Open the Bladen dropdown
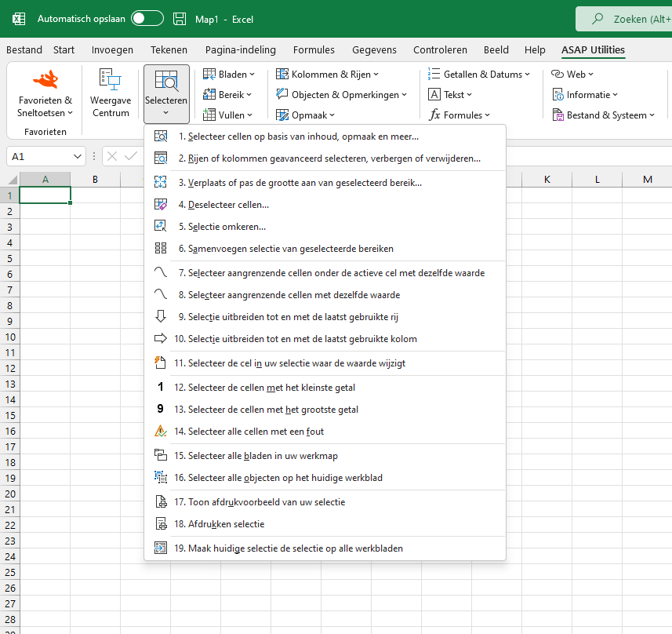This screenshot has width=672, height=634. [x=229, y=75]
